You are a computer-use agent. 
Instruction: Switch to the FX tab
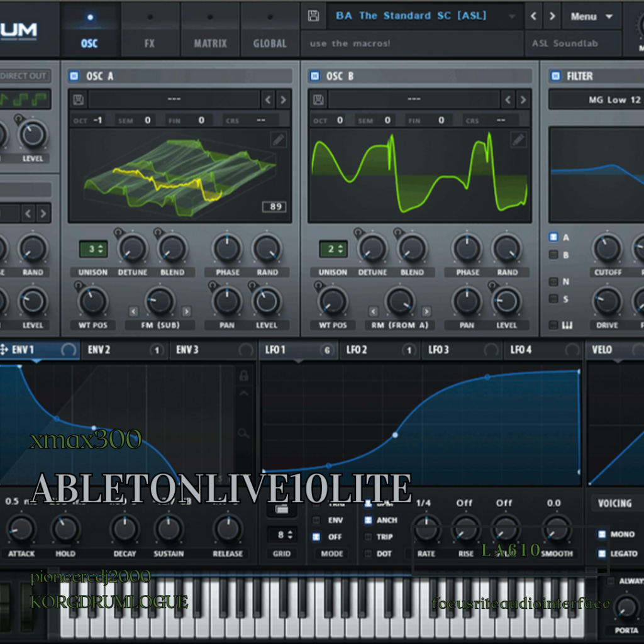click(x=150, y=30)
